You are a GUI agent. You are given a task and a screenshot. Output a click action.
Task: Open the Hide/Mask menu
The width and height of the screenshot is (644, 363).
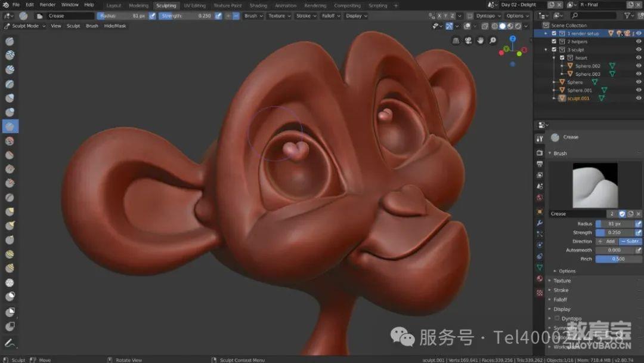pyautogui.click(x=115, y=26)
